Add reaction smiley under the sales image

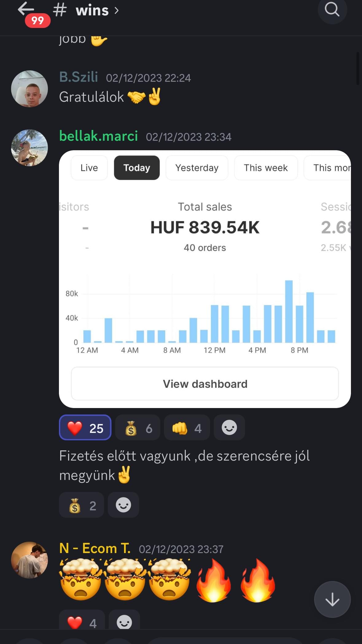(229, 427)
